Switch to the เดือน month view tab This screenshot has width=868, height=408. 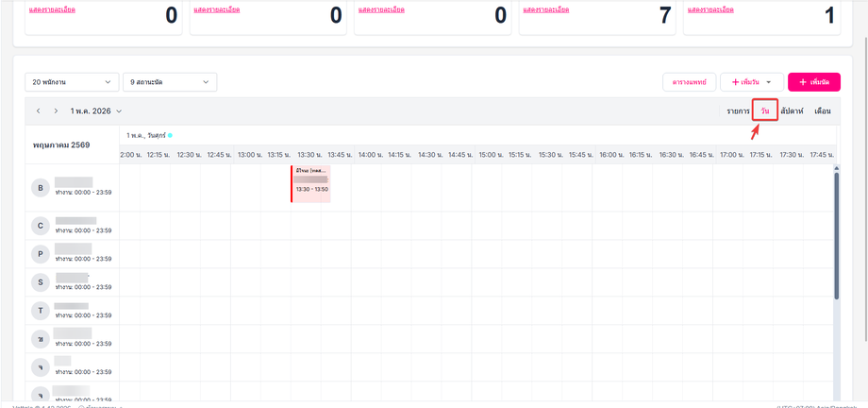click(x=823, y=110)
